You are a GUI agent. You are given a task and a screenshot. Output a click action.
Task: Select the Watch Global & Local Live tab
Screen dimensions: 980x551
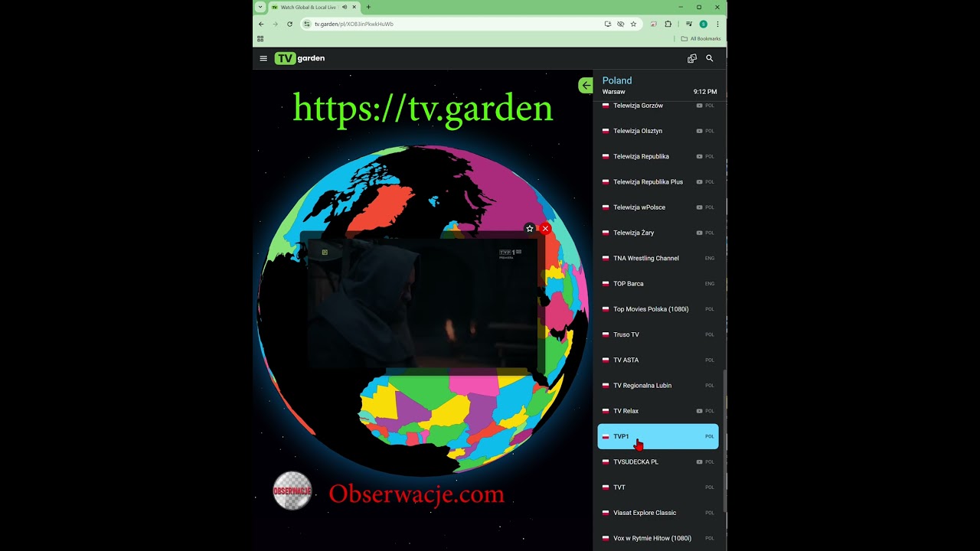[x=315, y=7]
